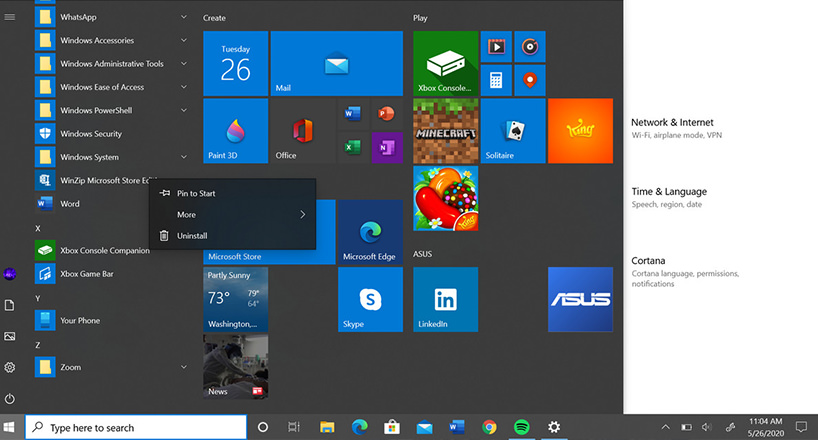Open the News tile
Viewport: 818px width, 440px height.
235,367
